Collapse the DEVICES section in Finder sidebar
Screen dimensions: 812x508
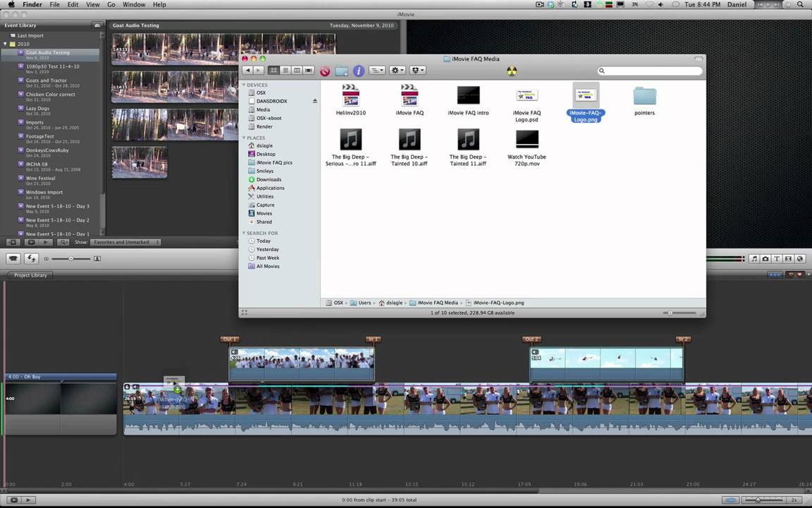pyautogui.click(x=244, y=85)
